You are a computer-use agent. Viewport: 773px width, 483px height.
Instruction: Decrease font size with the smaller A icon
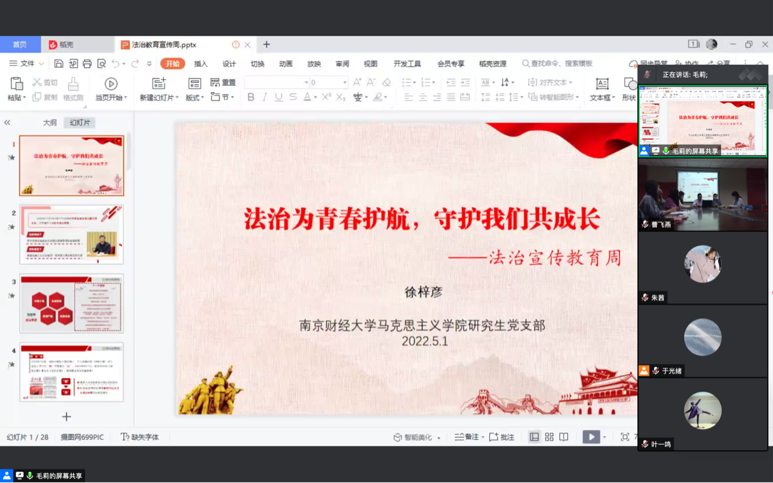[x=371, y=82]
